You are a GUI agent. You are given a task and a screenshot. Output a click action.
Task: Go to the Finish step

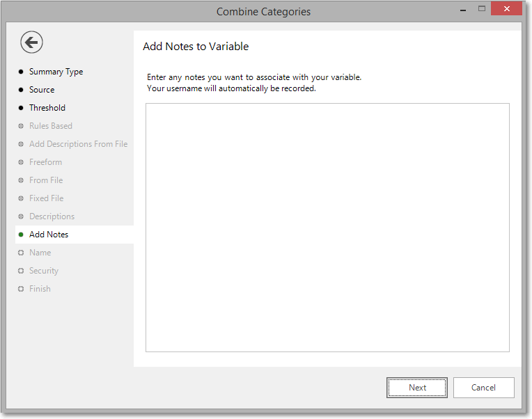pos(40,288)
